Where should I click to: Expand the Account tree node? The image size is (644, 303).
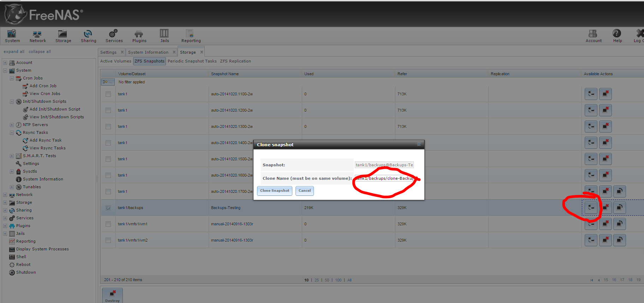click(5, 63)
